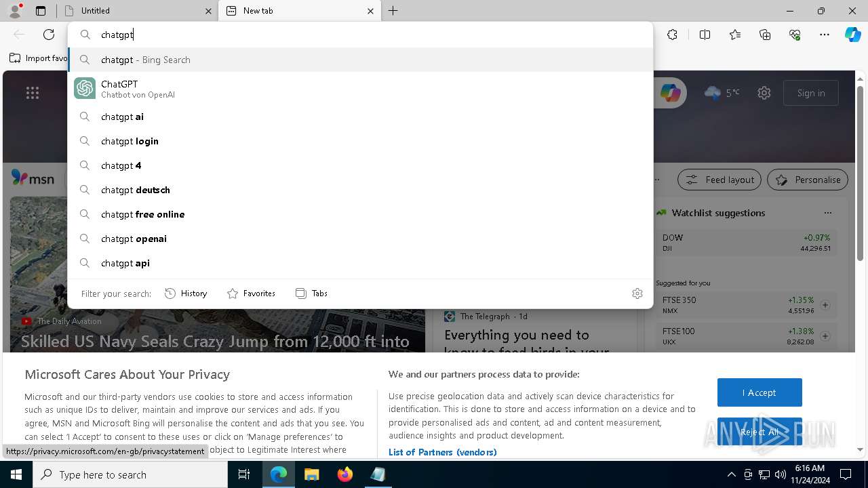Viewport: 868px width, 488px height.
Task: Filter search by History
Action: coord(186,293)
